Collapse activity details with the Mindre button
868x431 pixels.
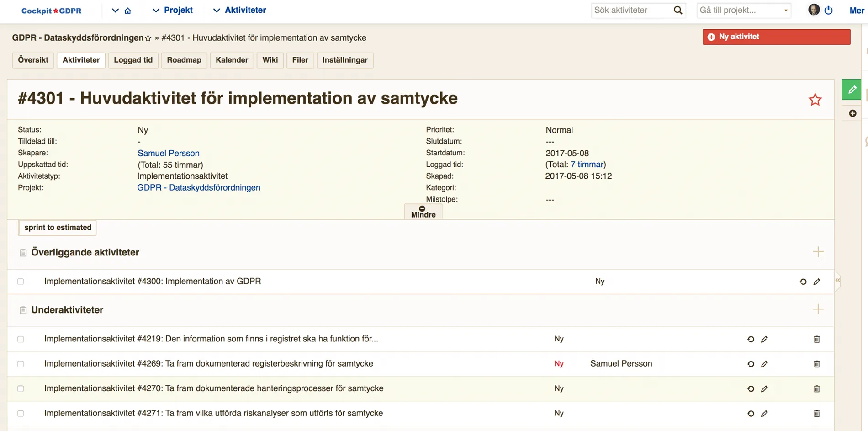[423, 211]
